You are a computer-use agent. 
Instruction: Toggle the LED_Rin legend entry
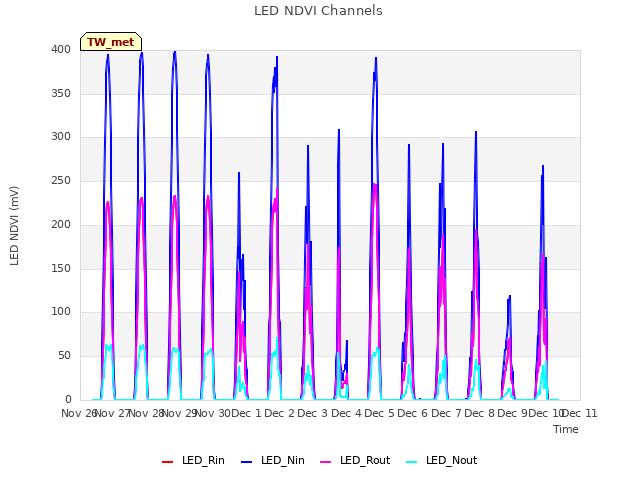click(x=193, y=460)
